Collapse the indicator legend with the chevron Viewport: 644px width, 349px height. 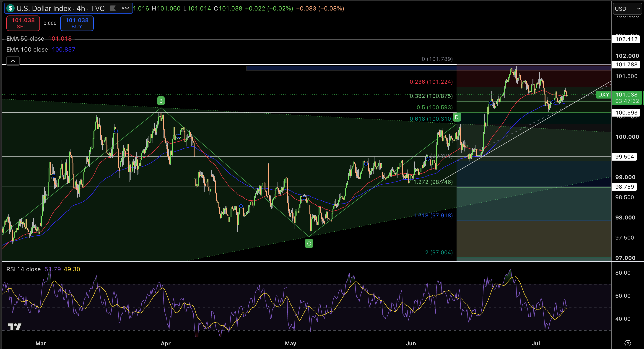pos(13,61)
